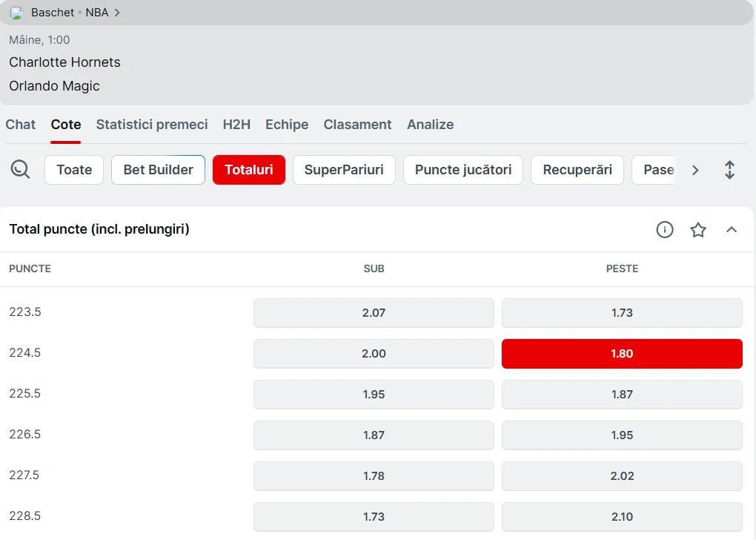Select the Recuperări filter
The height and width of the screenshot is (540, 756).
(x=577, y=170)
